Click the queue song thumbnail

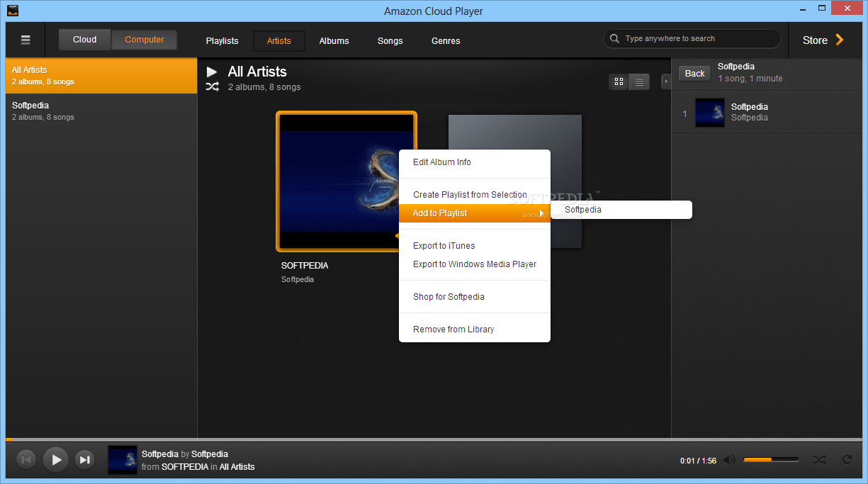point(710,113)
